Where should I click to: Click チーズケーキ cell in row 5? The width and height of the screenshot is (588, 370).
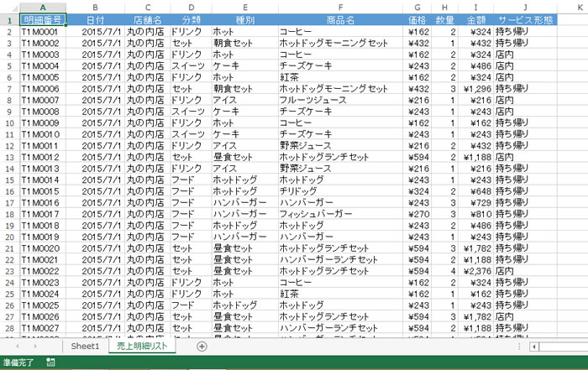pos(340,66)
